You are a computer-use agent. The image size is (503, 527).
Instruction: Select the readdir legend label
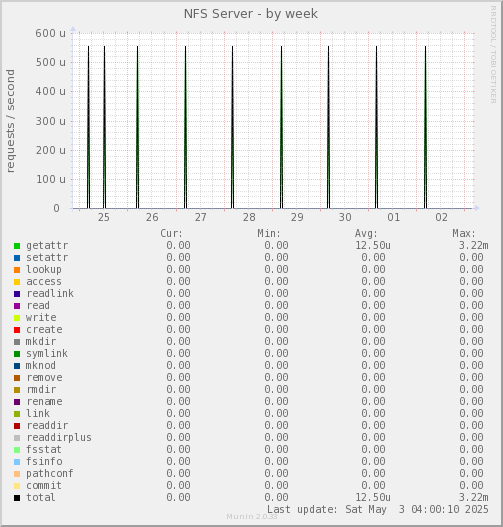pos(47,425)
